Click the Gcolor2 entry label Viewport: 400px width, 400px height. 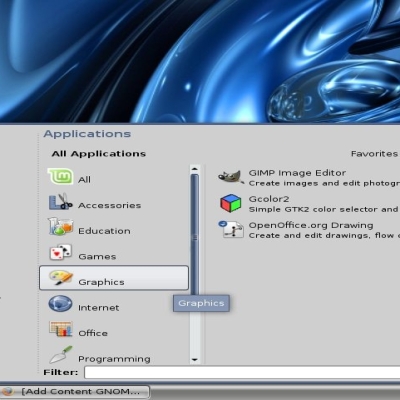click(269, 199)
